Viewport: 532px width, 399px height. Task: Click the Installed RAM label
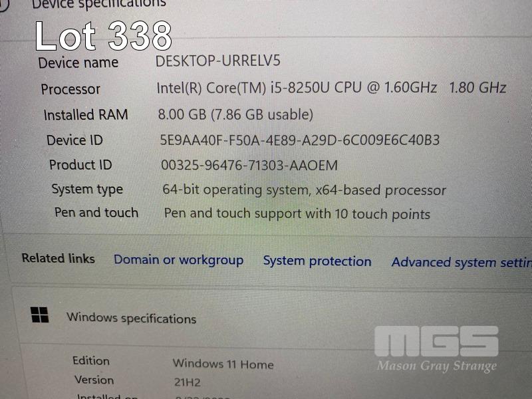pos(86,114)
